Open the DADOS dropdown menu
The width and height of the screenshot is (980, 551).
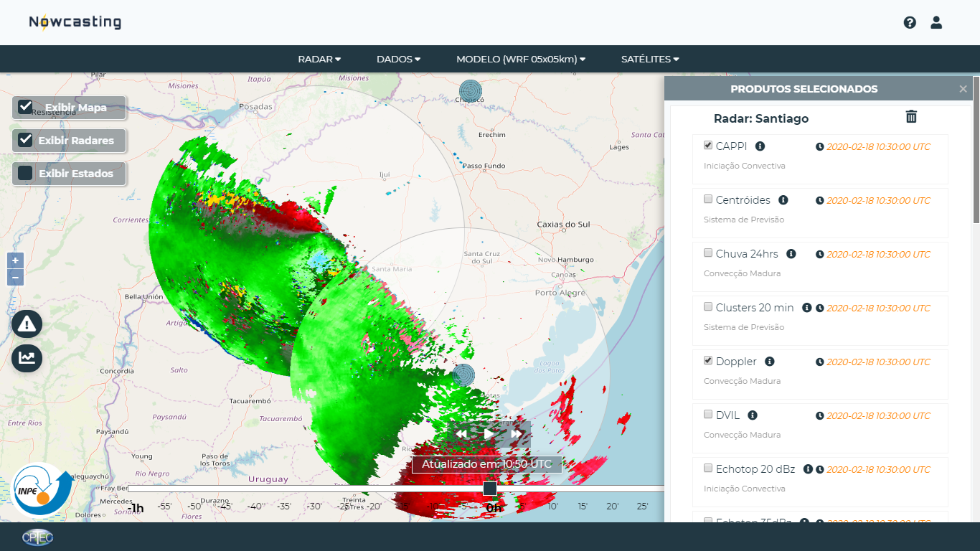coord(398,60)
